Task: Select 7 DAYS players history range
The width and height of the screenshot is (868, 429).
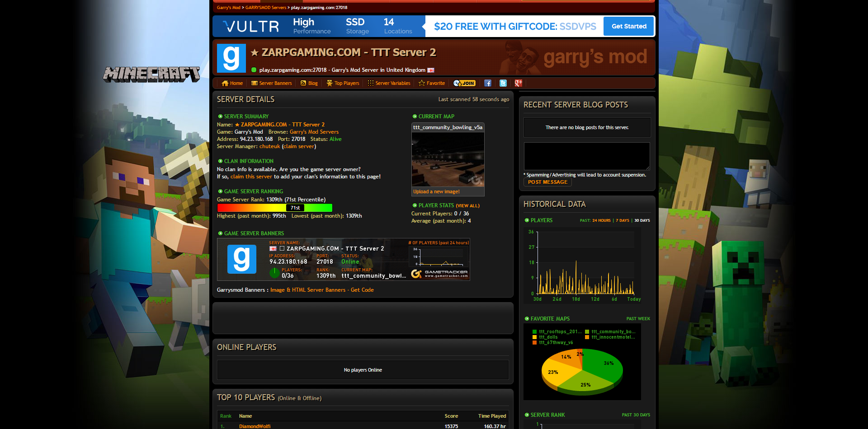Action: coord(623,220)
